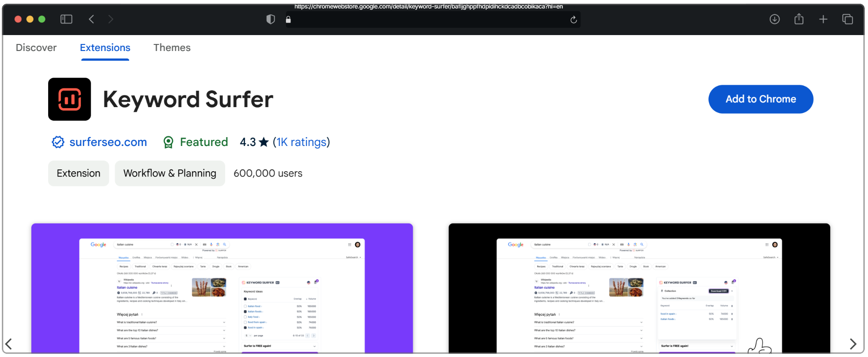868x357 pixels.
Task: Open a new tab with plus icon
Action: 824,19
